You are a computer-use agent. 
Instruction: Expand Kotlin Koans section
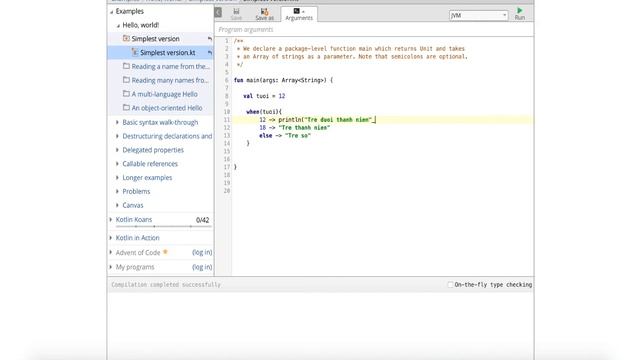111,220
